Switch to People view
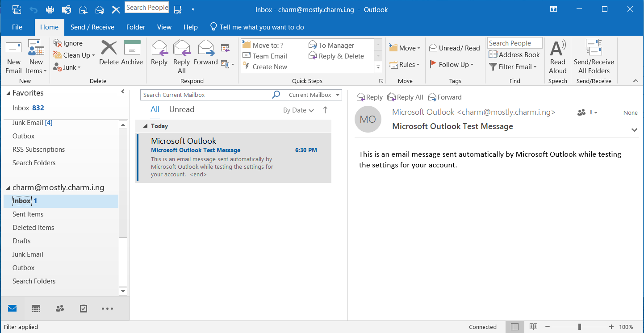644x333 pixels. pos(60,308)
